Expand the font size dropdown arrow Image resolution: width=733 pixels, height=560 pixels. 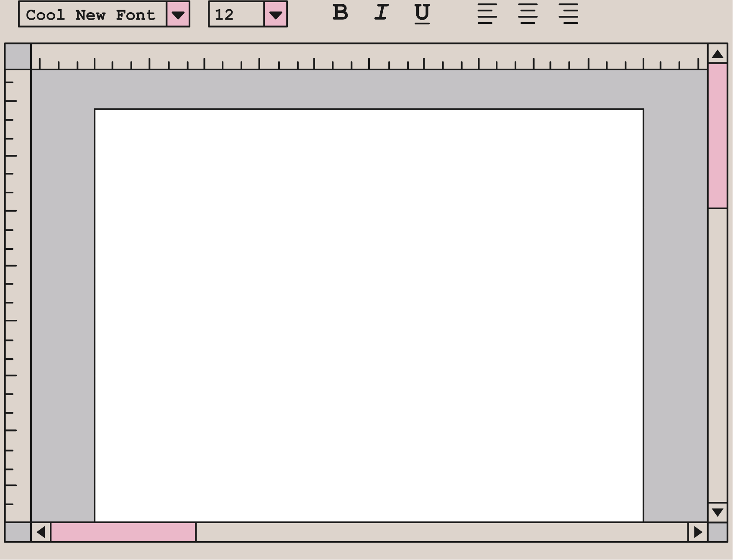click(275, 15)
